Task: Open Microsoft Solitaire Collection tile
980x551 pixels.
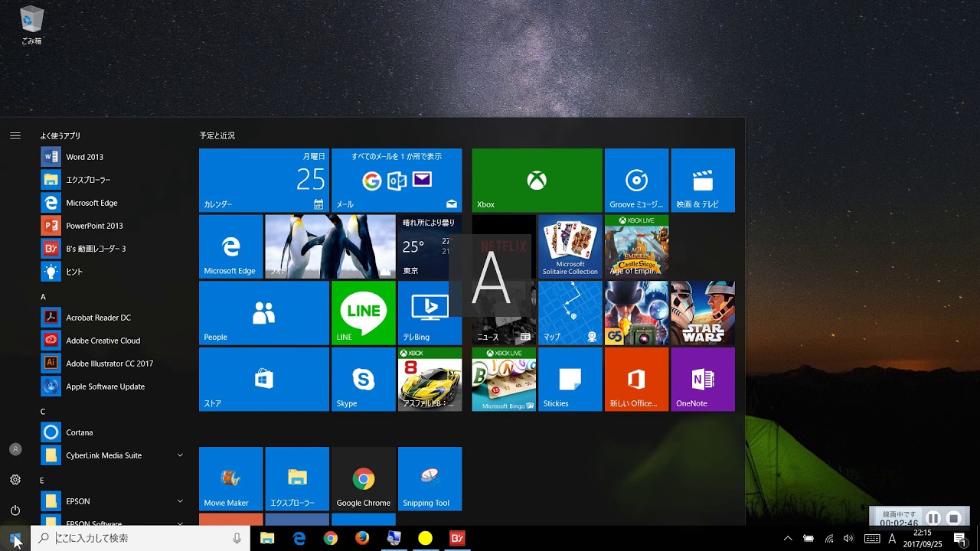Action: tap(570, 246)
